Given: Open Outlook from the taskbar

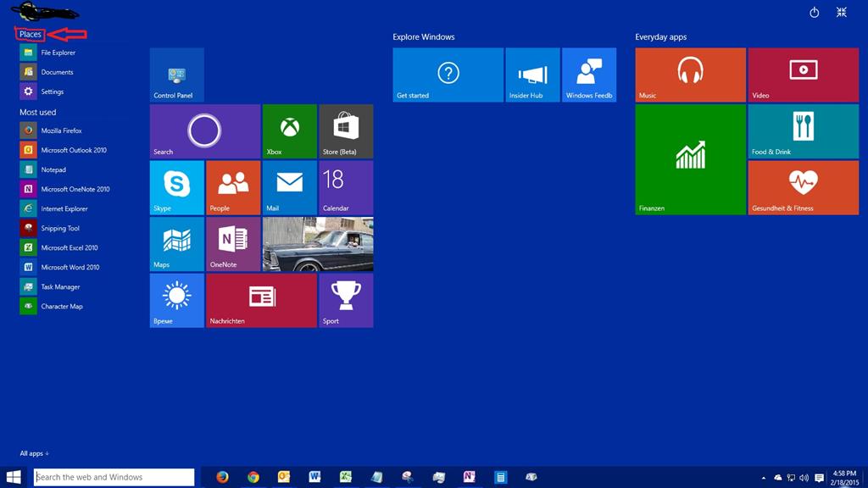Looking at the screenshot, I should coord(284,477).
